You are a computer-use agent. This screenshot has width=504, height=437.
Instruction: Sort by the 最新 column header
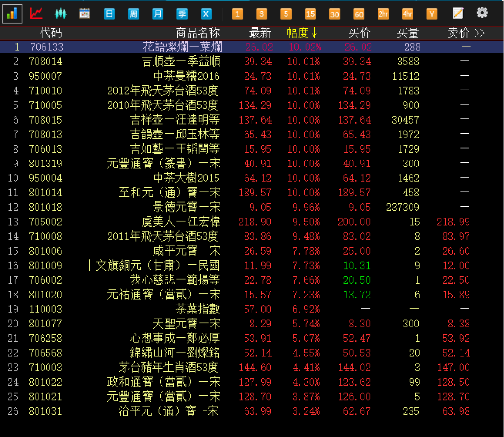click(260, 33)
